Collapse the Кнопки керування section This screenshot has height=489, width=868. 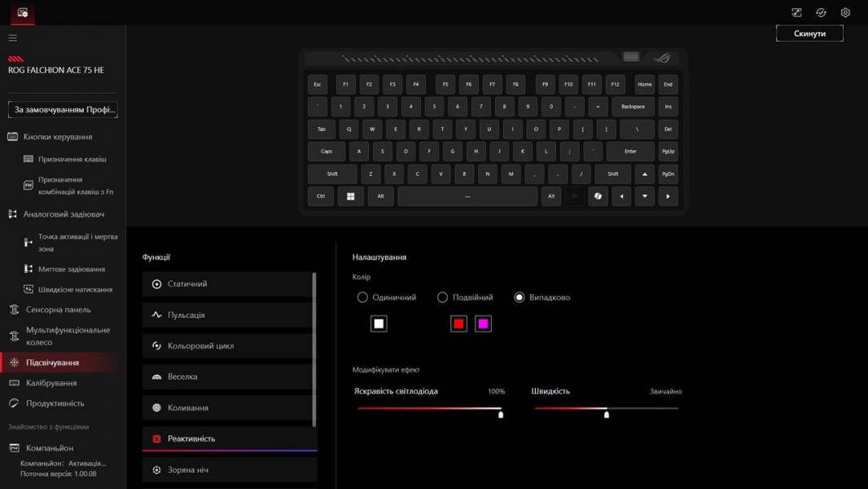57,137
